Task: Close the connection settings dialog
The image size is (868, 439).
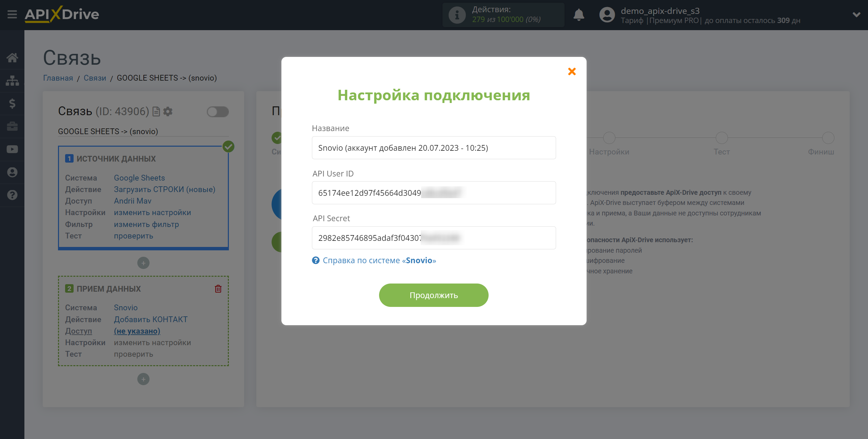Action: pos(572,71)
